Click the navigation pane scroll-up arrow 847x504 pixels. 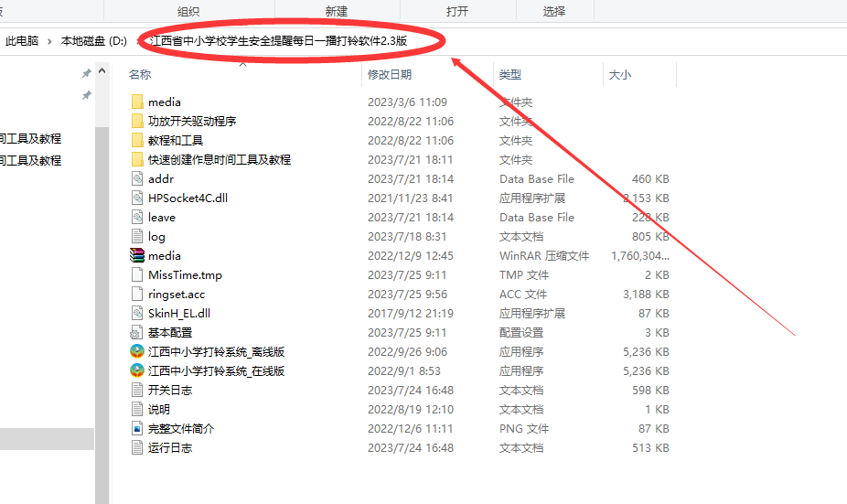[102, 70]
